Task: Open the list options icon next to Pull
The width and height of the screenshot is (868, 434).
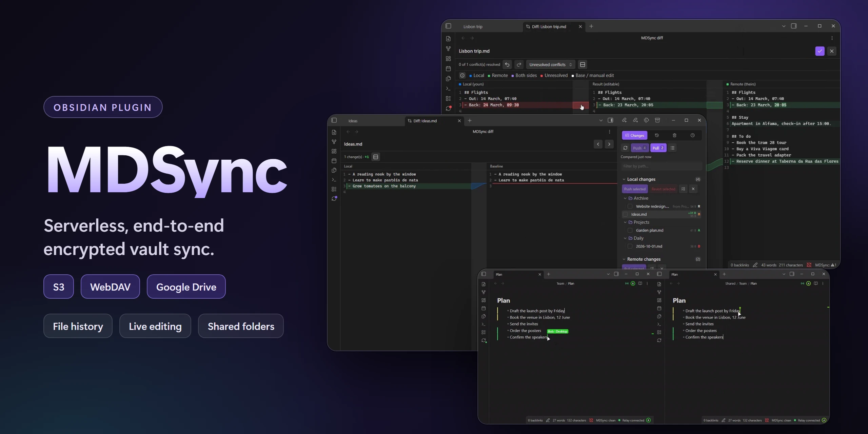Action: [672, 148]
